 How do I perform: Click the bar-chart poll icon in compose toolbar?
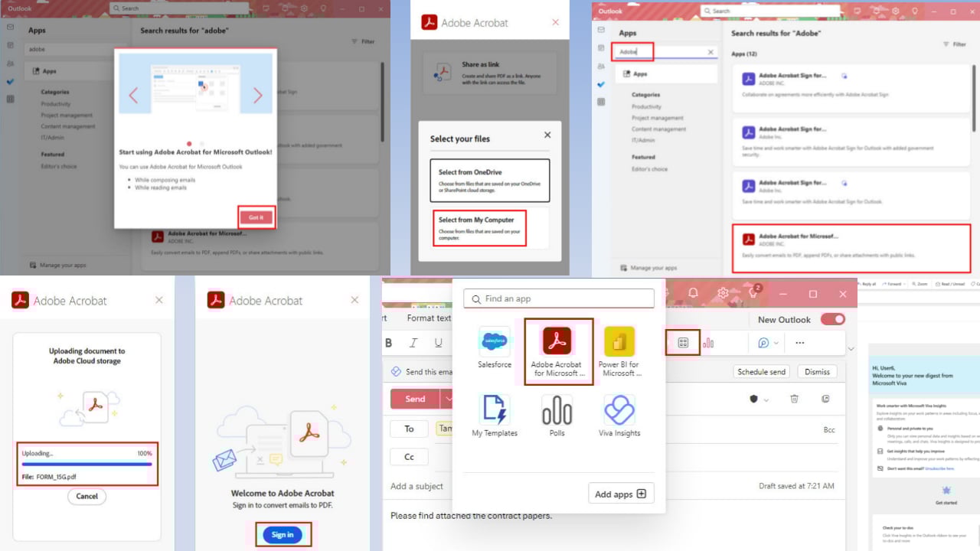708,343
